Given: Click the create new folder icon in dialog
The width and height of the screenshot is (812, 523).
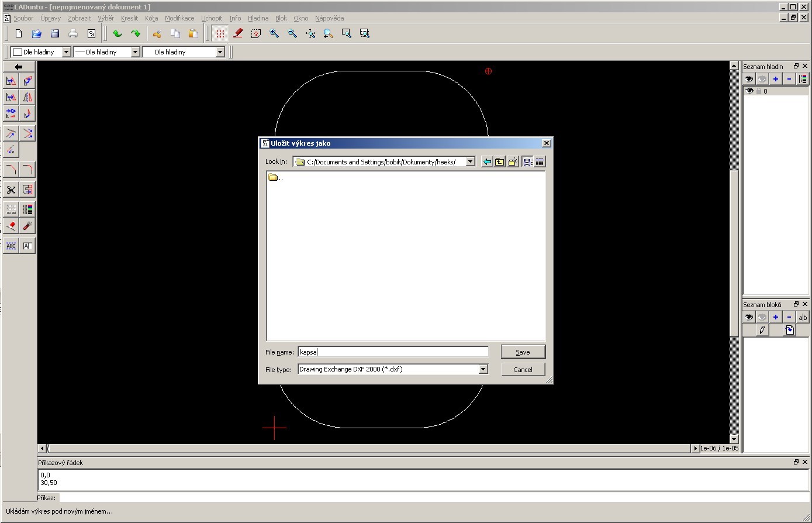Looking at the screenshot, I should (x=513, y=162).
